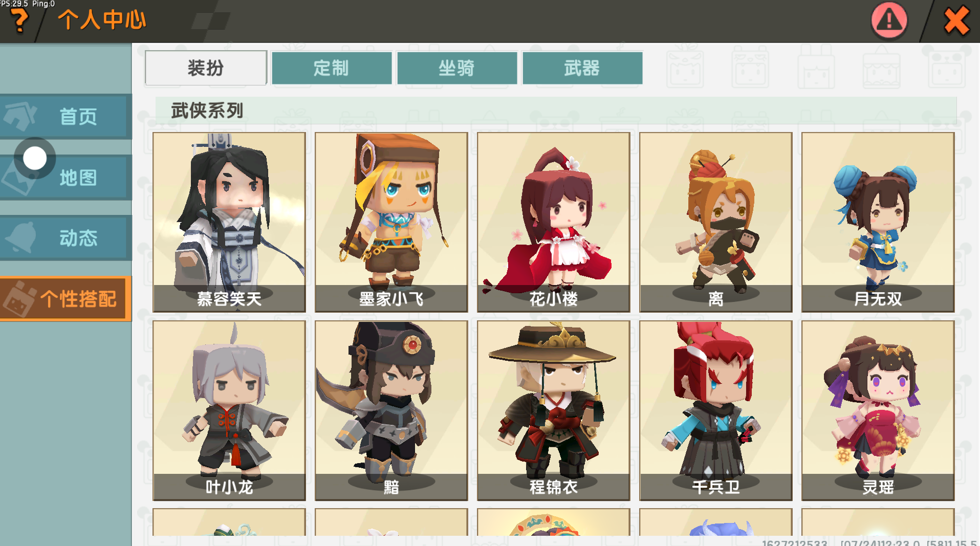Switch to the 定制 tab
Screen dimensions: 980x546
tap(332, 68)
